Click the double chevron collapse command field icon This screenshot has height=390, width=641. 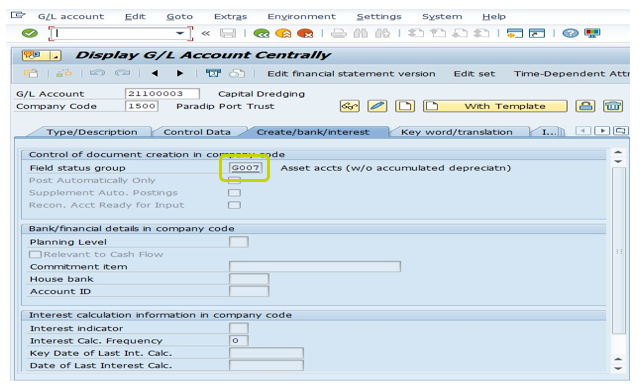pyautogui.click(x=206, y=33)
